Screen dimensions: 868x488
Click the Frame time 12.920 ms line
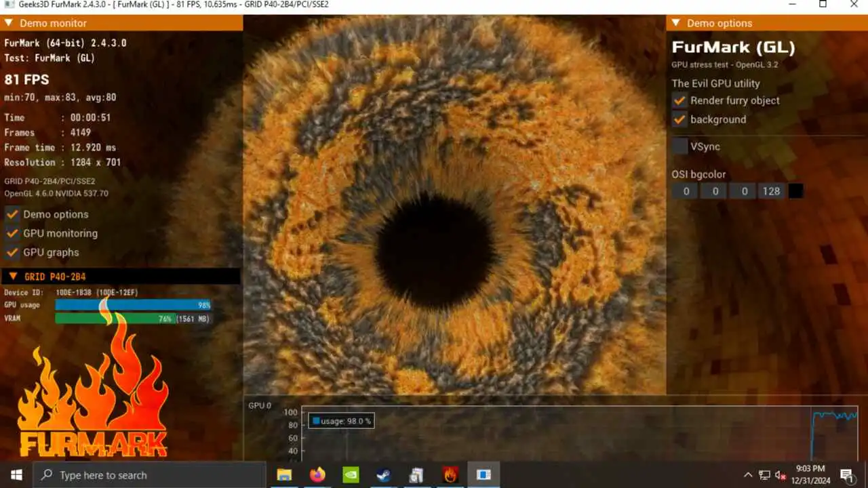[x=60, y=147]
